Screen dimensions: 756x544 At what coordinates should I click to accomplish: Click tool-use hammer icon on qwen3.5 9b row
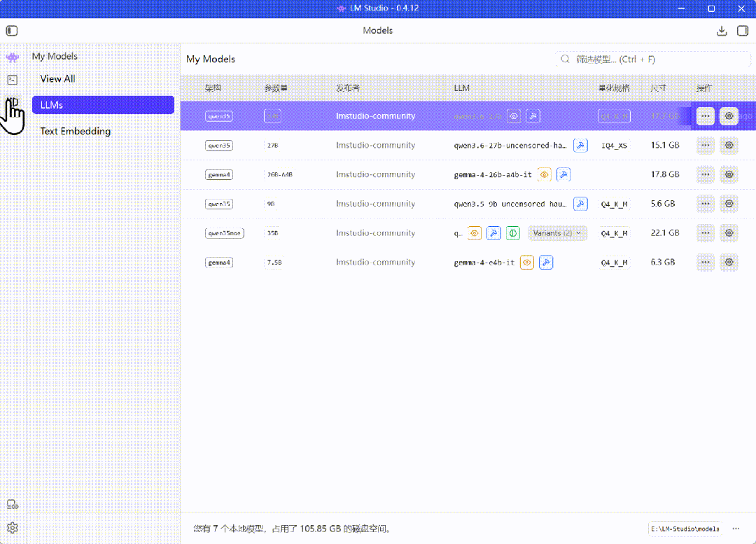click(x=580, y=204)
